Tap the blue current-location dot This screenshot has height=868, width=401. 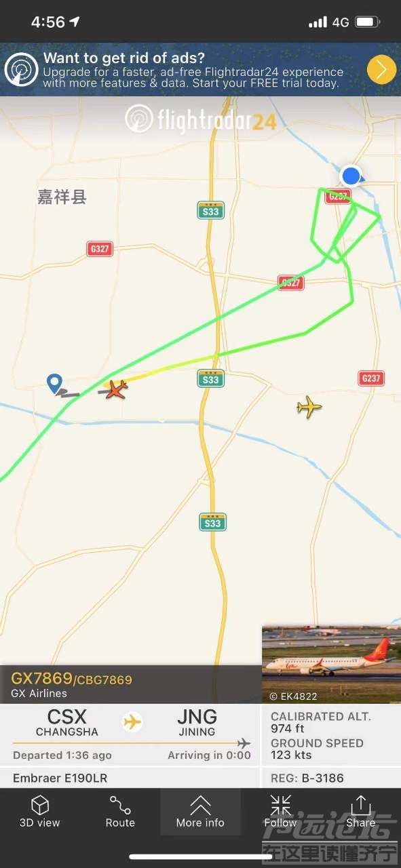(351, 176)
